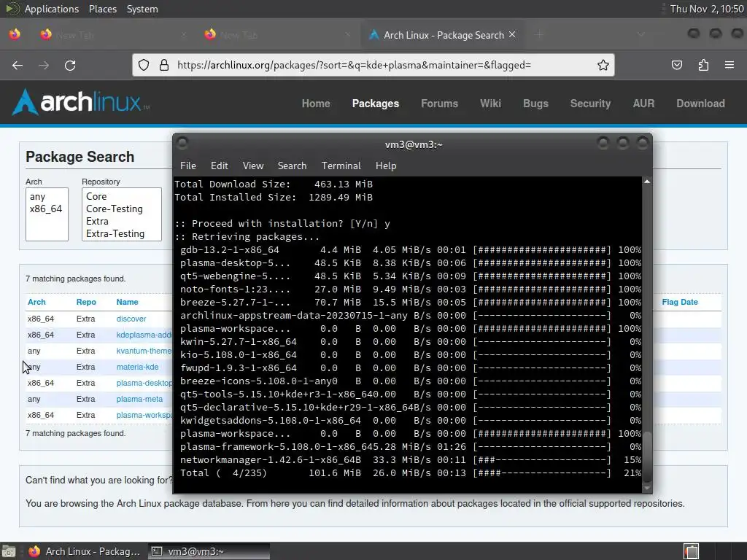
Task: Click the Firefox View icon in tab bar
Action: [x=15, y=34]
